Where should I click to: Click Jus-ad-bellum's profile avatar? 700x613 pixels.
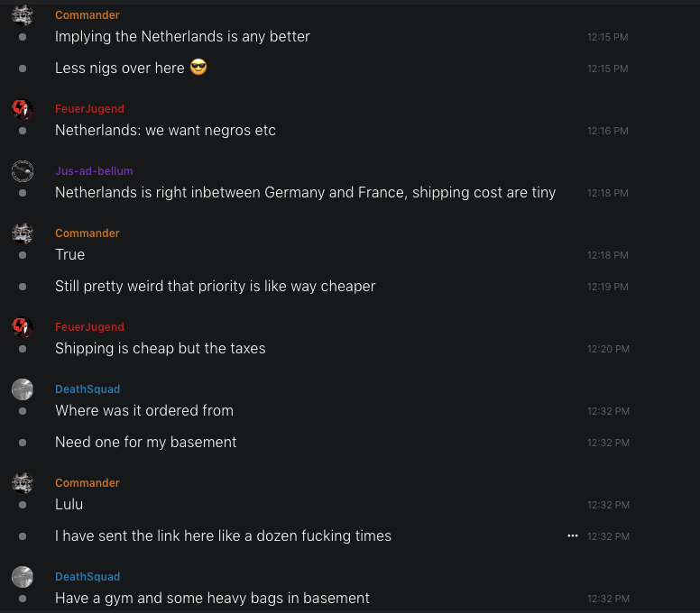(x=23, y=171)
